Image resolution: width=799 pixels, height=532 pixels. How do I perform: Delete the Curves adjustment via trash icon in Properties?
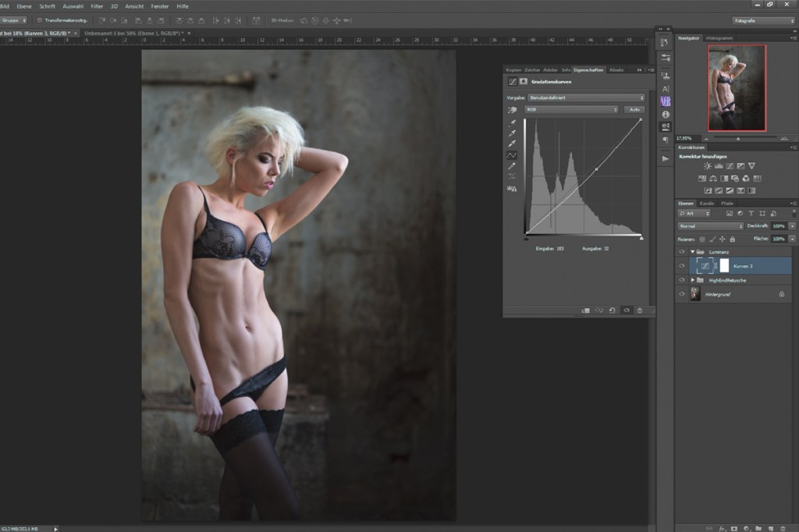pyautogui.click(x=640, y=310)
